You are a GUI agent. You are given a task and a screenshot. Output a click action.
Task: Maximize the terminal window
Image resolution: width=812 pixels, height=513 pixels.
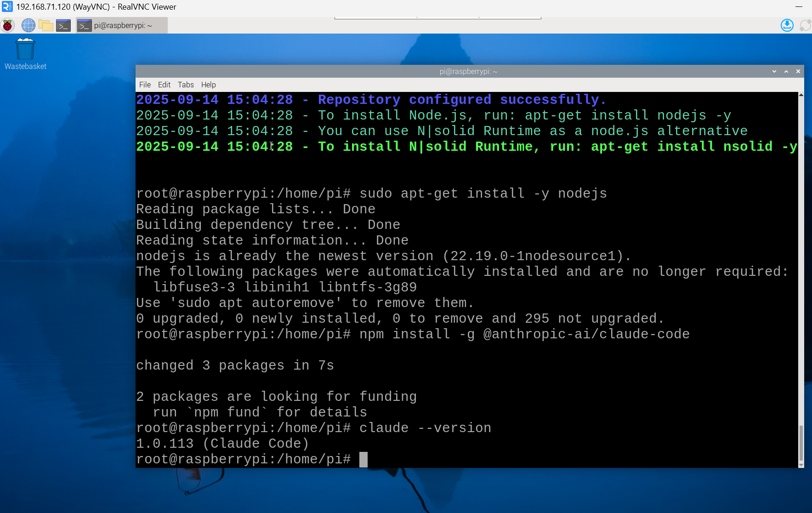[786, 71]
